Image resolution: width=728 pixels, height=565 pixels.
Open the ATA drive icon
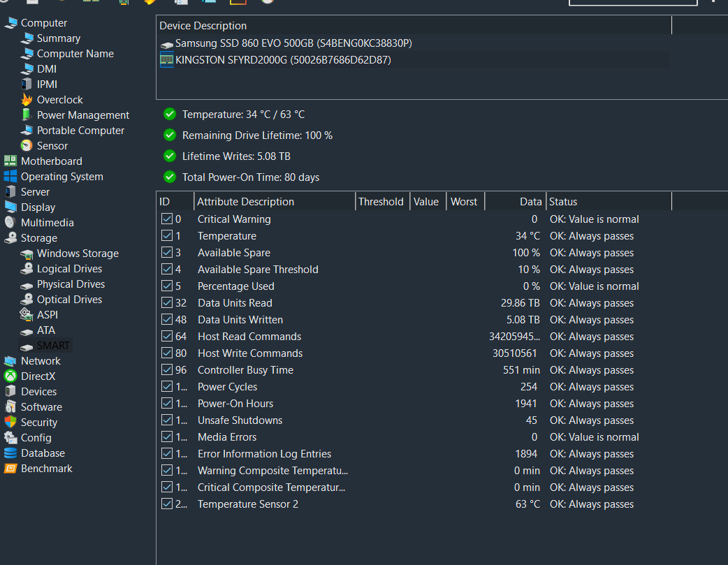coord(27,330)
